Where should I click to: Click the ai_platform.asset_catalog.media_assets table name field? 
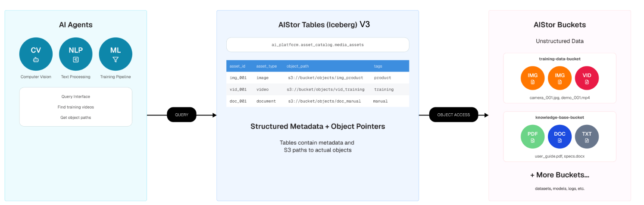point(317,45)
